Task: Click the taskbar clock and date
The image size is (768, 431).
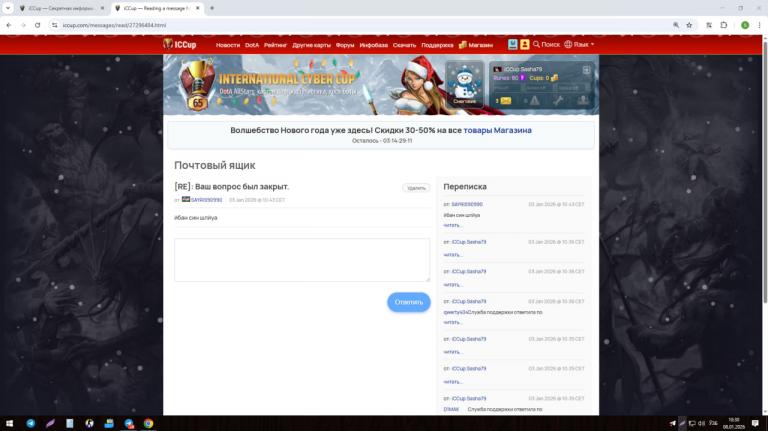Action: tap(734, 423)
